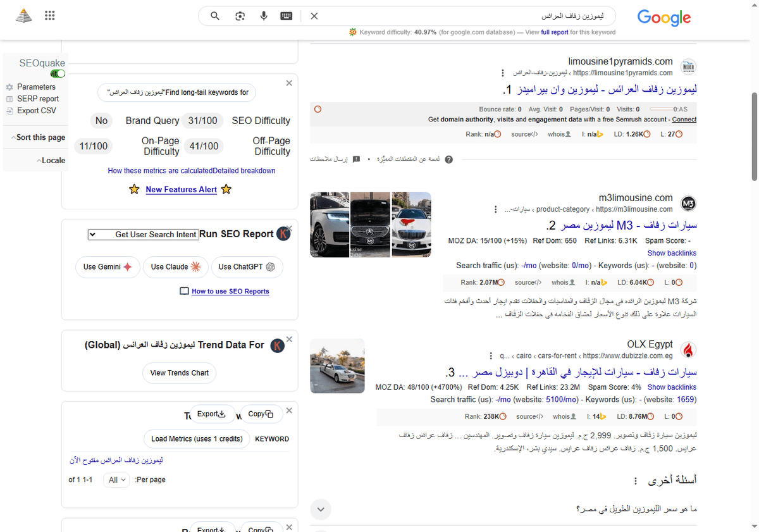
Task: Open SEOquake Parameters via the gear icon
Action: (x=9, y=87)
